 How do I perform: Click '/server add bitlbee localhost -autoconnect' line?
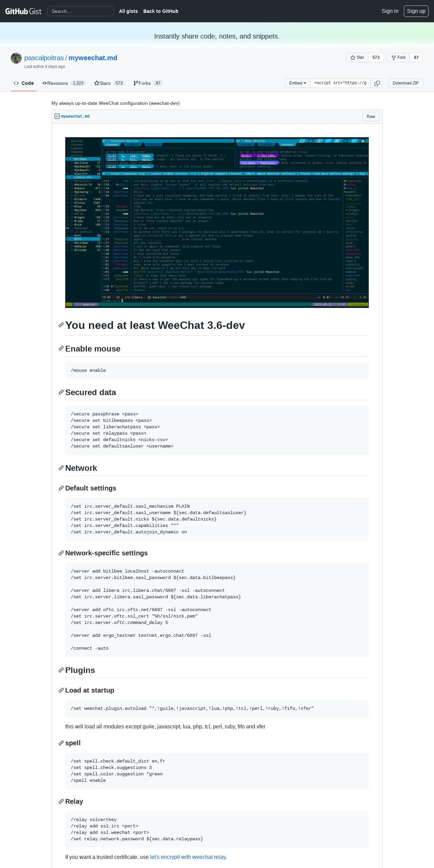(127, 571)
